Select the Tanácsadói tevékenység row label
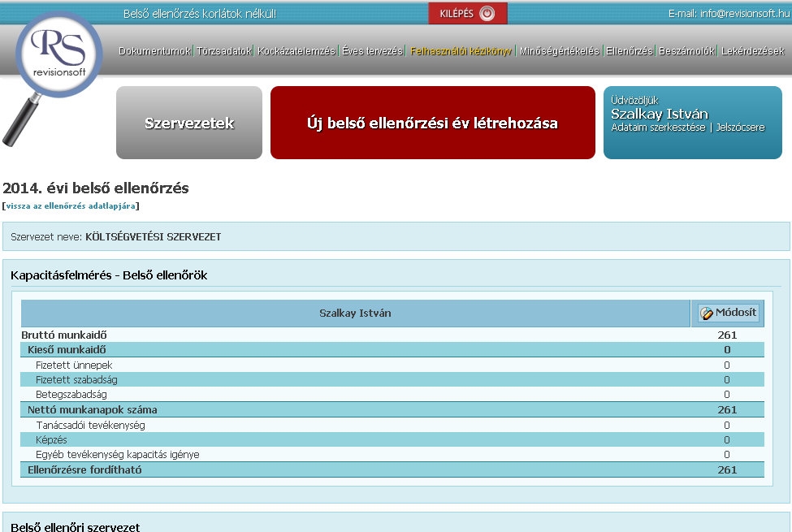The width and height of the screenshot is (792, 532). pos(90,426)
